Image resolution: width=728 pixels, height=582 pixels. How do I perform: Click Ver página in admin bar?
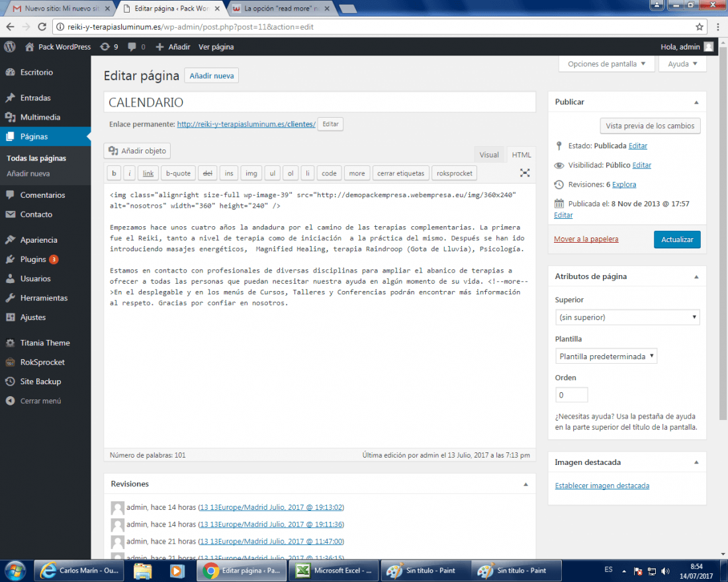click(x=216, y=47)
